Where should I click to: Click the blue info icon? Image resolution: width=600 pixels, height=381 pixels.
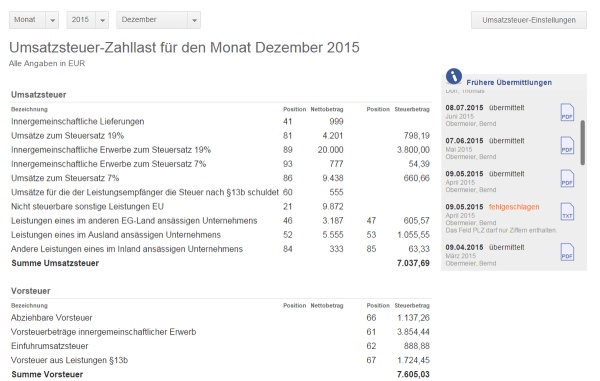454,76
